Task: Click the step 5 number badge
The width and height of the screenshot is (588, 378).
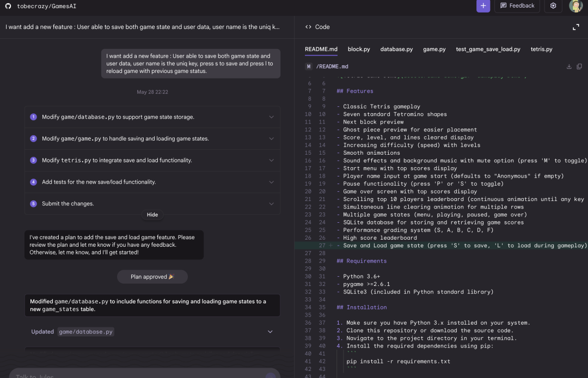Action: tap(33, 204)
